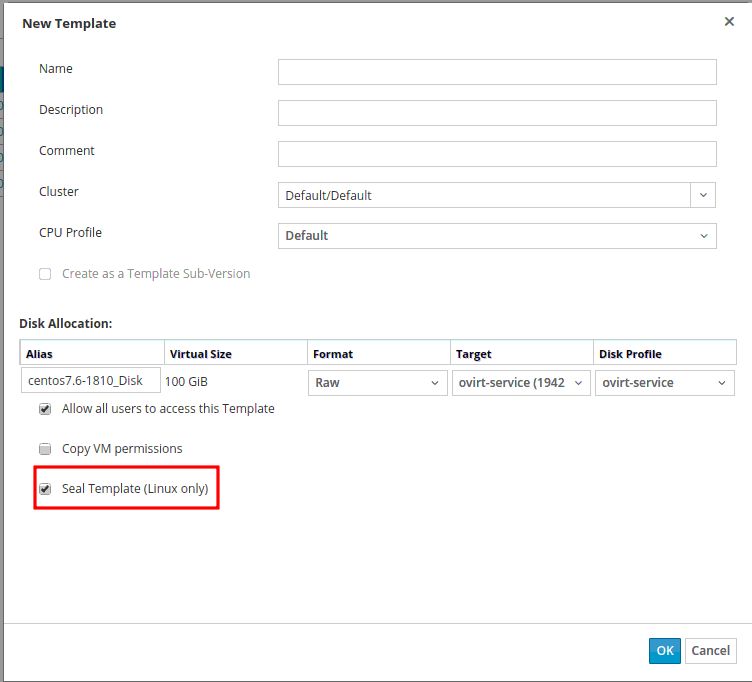Open the Disk Profile ovirt-service dropdown
Image resolution: width=752 pixels, height=682 pixels.
(664, 383)
